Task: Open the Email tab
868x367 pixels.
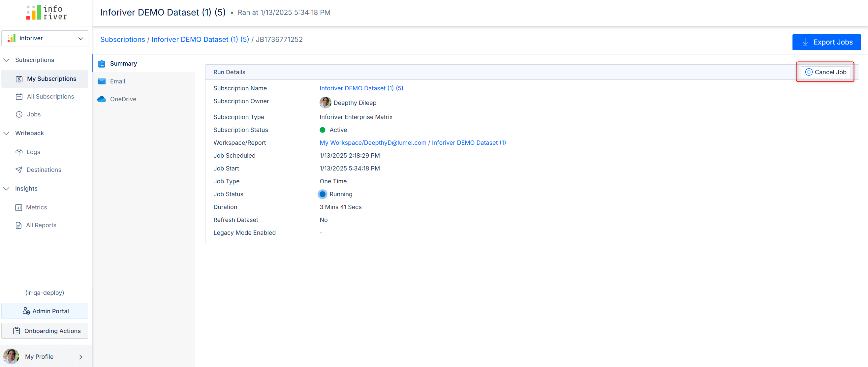Action: pyautogui.click(x=117, y=81)
